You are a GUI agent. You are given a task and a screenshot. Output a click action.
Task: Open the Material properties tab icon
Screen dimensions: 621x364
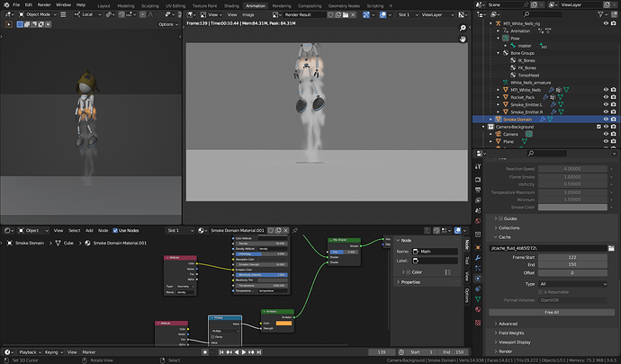coord(478,309)
